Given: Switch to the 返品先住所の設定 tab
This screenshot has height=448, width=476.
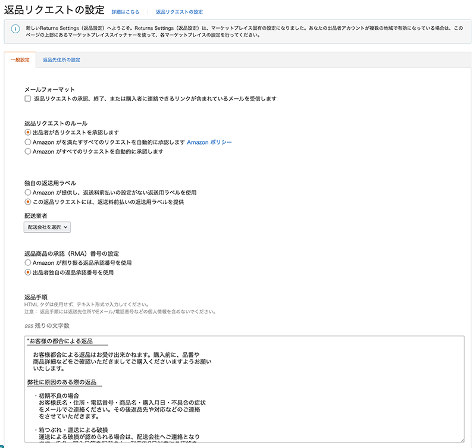Looking at the screenshot, I should [62, 60].
